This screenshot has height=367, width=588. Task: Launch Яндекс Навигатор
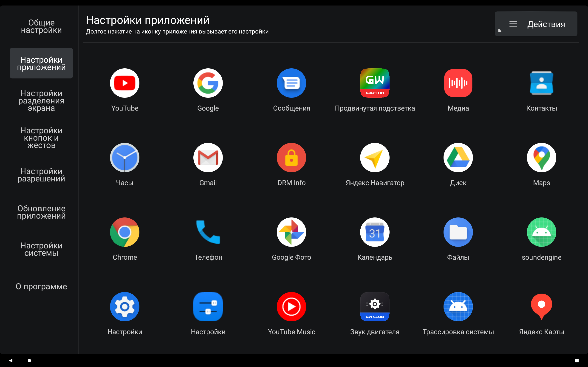coord(375,158)
